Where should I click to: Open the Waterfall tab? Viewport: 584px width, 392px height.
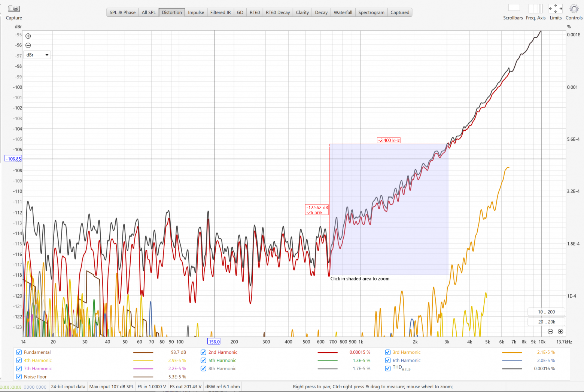[343, 12]
